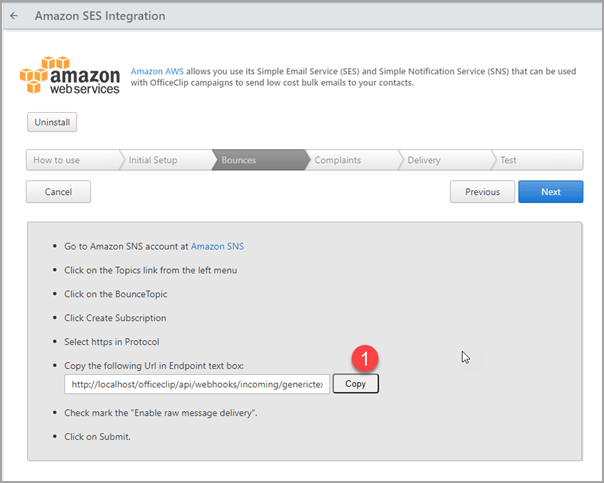
Task: Click the webhook endpoint URL field
Action: (197, 384)
